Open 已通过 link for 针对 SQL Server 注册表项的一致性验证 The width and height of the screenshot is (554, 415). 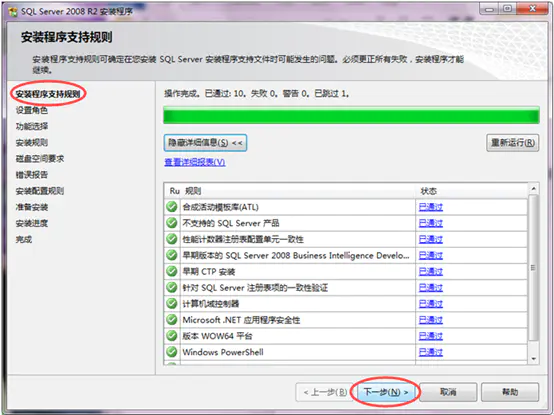click(431, 288)
